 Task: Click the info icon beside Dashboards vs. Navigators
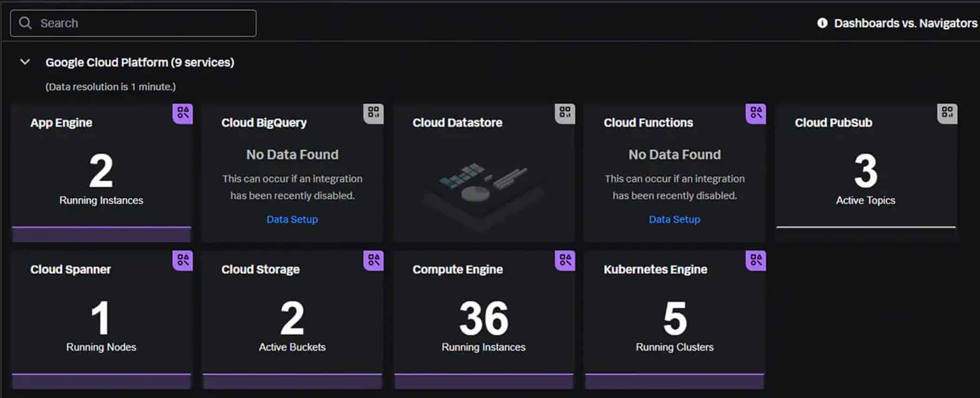point(822,23)
